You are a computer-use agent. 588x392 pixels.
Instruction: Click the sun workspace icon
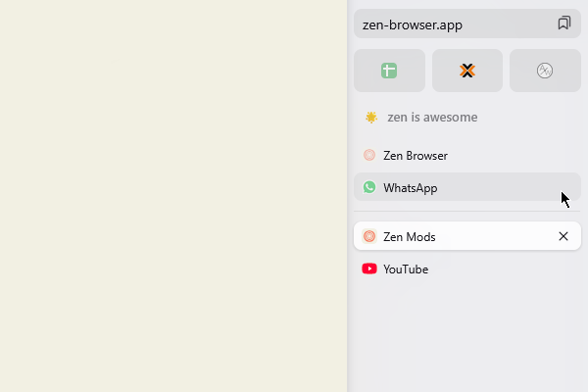tap(371, 118)
